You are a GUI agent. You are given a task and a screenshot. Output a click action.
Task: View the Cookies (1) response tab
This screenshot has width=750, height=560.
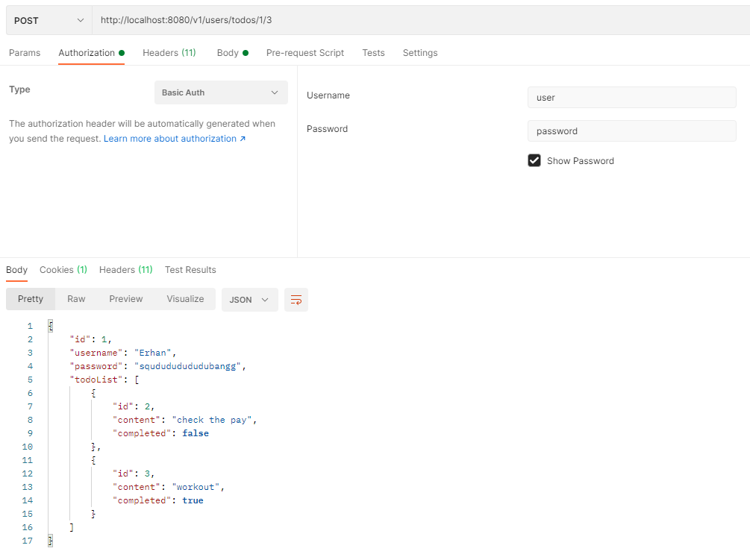(x=63, y=270)
